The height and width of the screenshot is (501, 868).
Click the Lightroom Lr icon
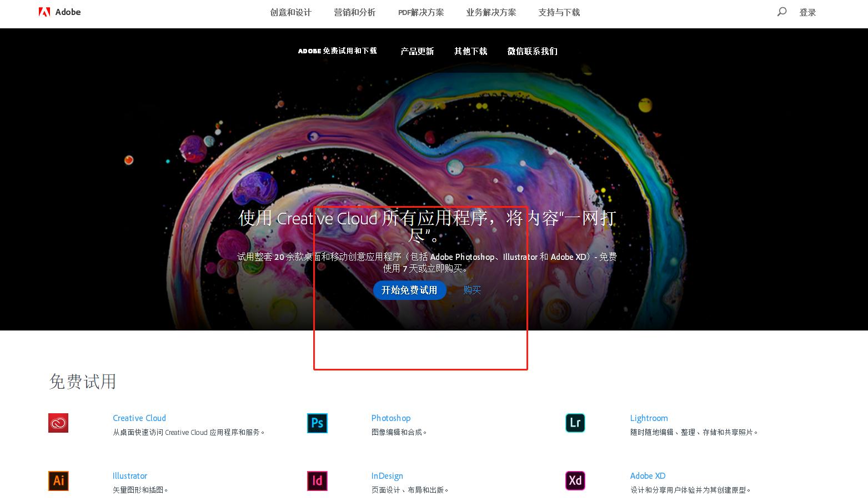(x=575, y=423)
